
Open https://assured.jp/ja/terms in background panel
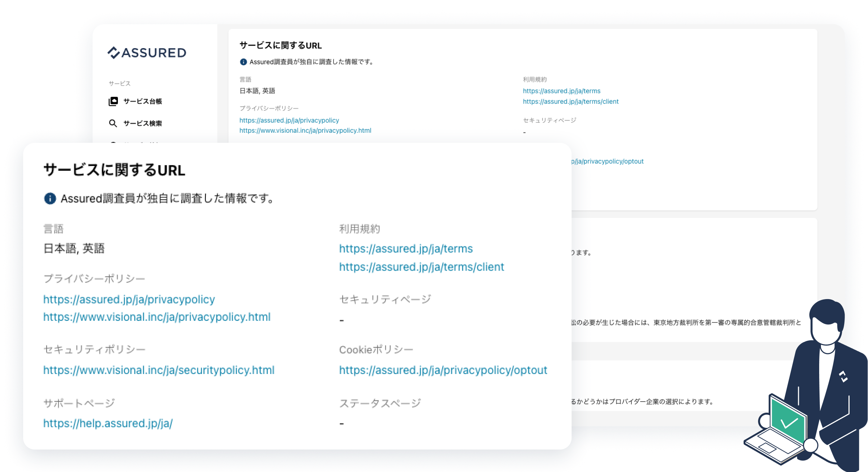click(x=561, y=91)
